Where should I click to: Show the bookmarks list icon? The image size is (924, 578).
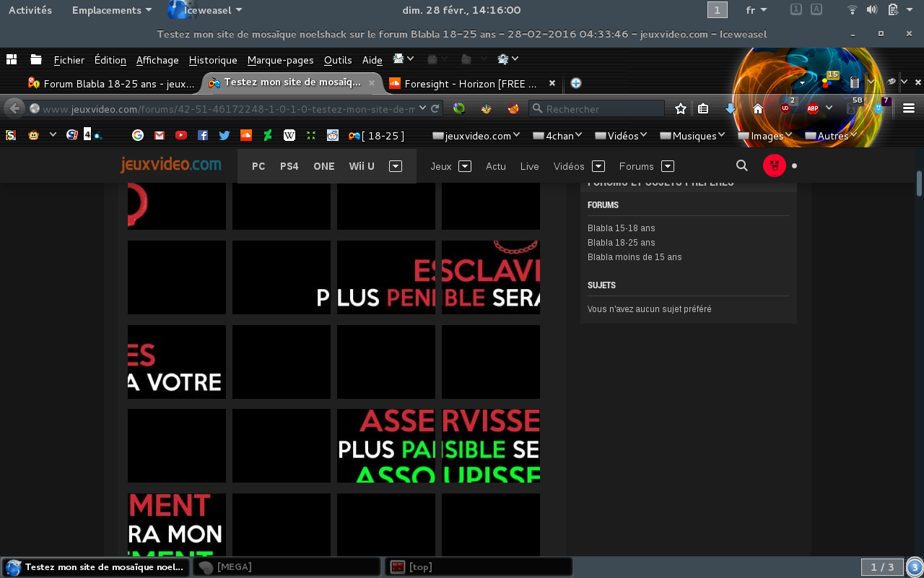704,108
